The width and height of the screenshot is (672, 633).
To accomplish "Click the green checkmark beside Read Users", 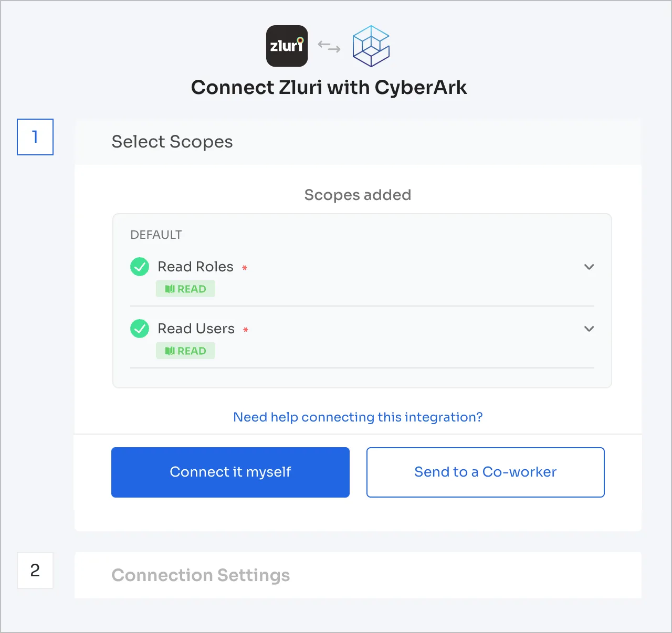I will point(140,329).
